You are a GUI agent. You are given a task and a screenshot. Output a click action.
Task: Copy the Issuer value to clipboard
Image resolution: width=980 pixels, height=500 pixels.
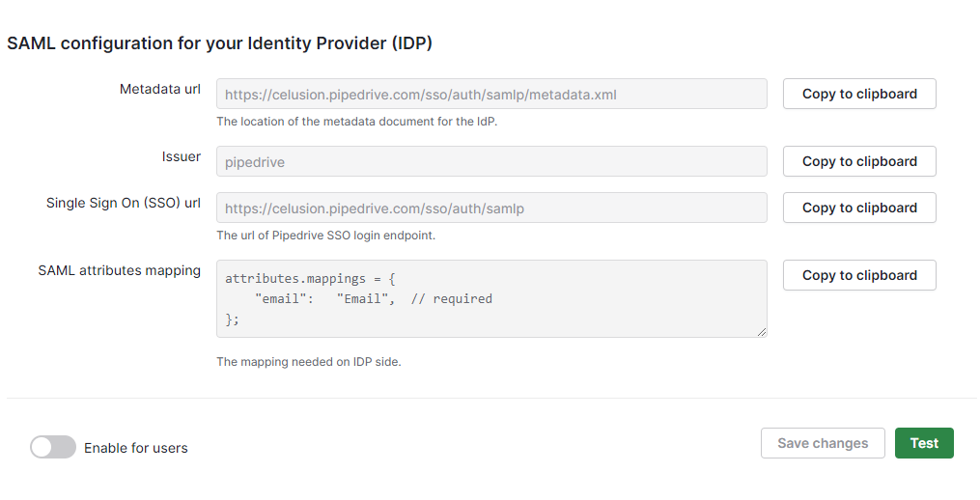click(859, 161)
